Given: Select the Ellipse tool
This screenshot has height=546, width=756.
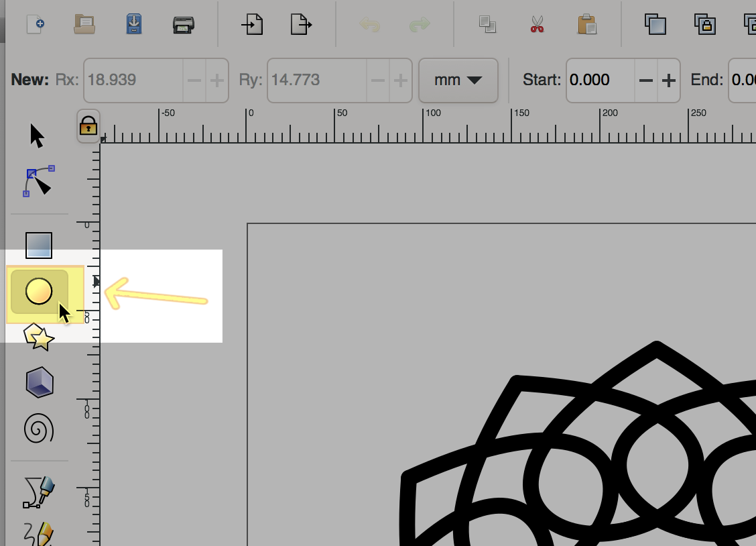Looking at the screenshot, I should tap(39, 292).
